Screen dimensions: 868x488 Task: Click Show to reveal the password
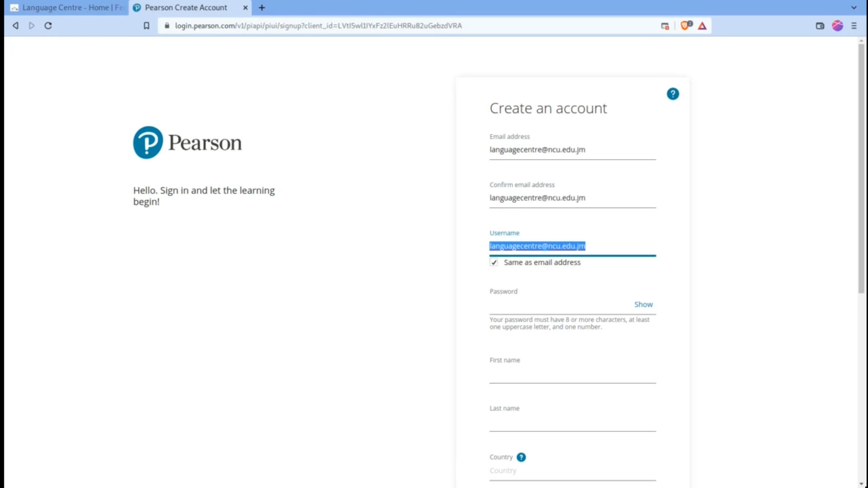pos(643,304)
